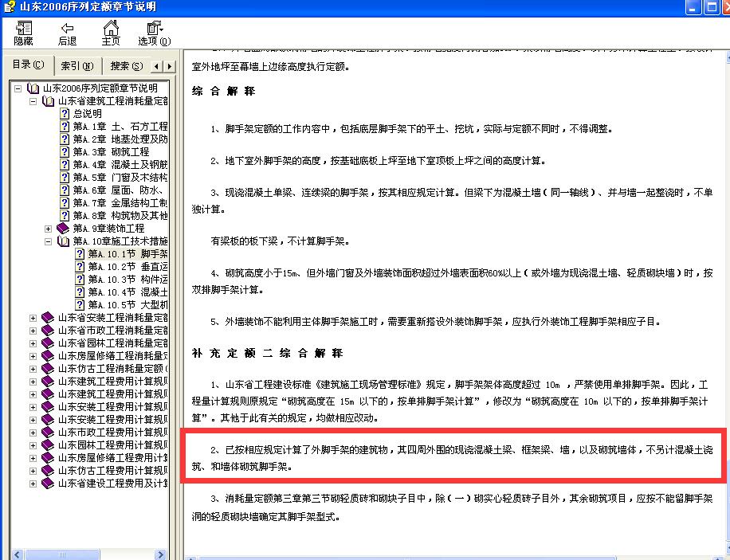Expand the 第A.9章装饰工程 node
Viewport: 730px width, 560px height.
(48, 229)
